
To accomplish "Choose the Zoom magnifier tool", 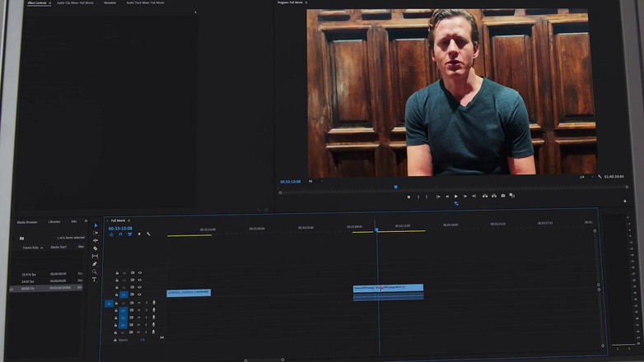I will pyautogui.click(x=95, y=271).
